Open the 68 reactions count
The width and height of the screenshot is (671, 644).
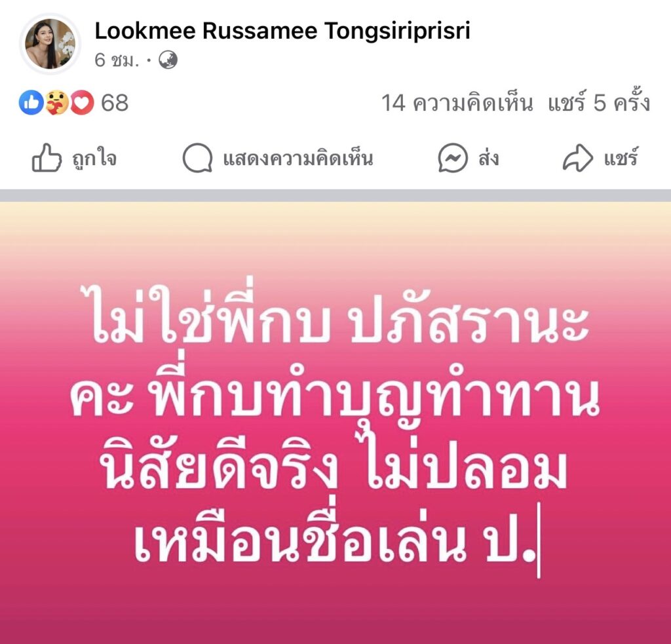[x=115, y=103]
